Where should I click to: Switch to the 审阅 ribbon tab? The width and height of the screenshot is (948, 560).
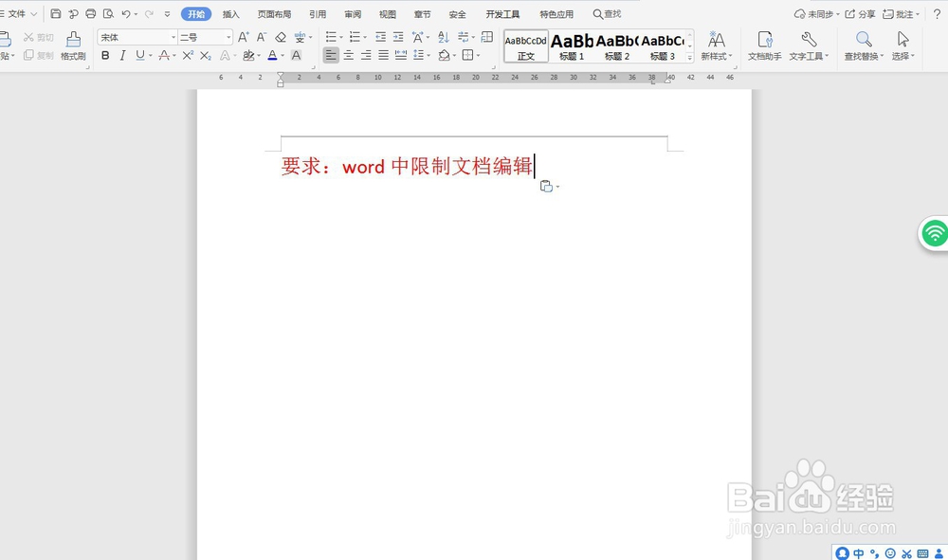pos(352,13)
